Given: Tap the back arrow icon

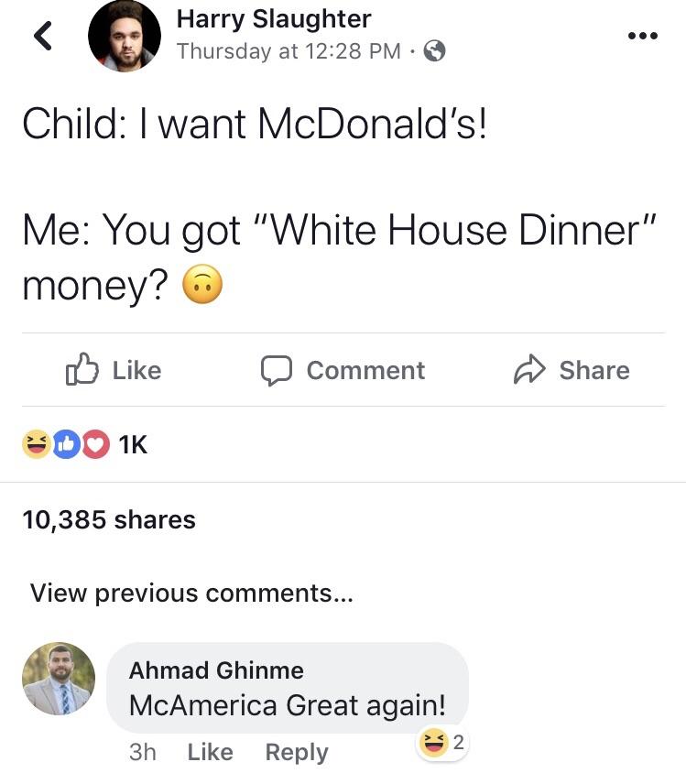Looking at the screenshot, I should [x=42, y=37].
